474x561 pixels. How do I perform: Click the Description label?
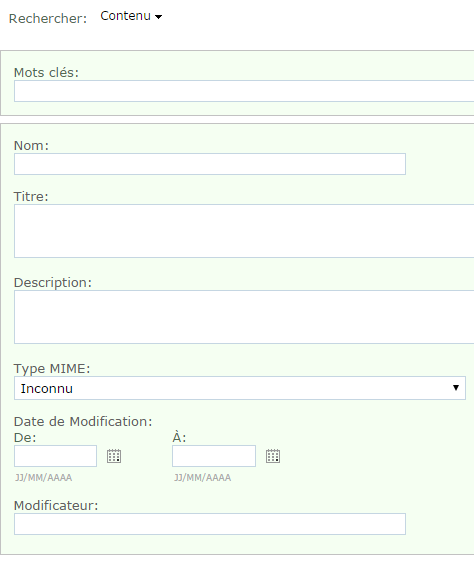pyautogui.click(x=53, y=283)
